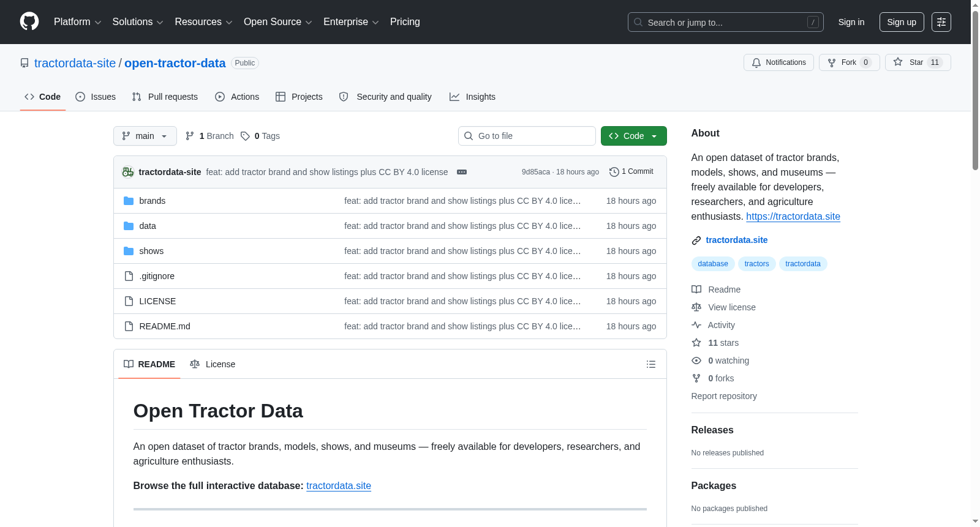Open the data folder
Screen dimensions: 980x527
coord(148,226)
